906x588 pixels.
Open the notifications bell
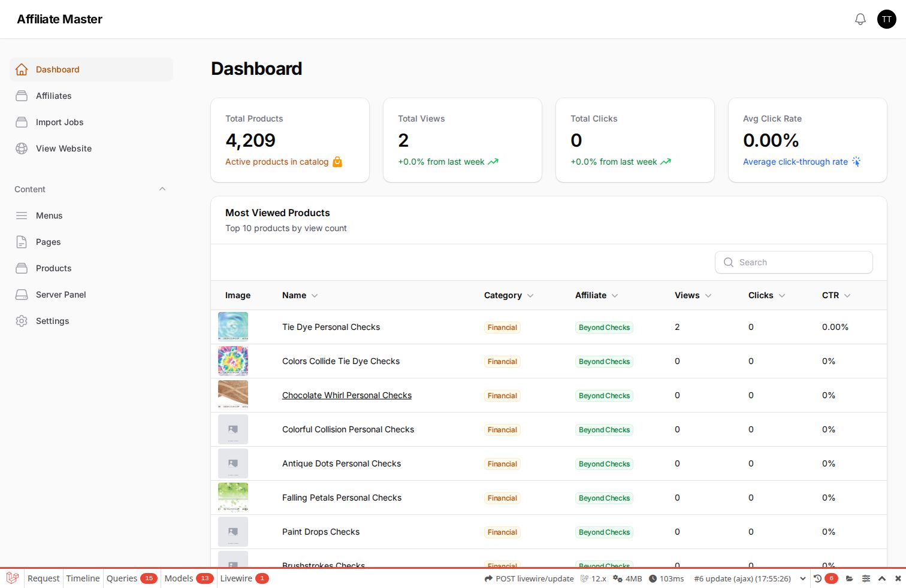pyautogui.click(x=860, y=19)
